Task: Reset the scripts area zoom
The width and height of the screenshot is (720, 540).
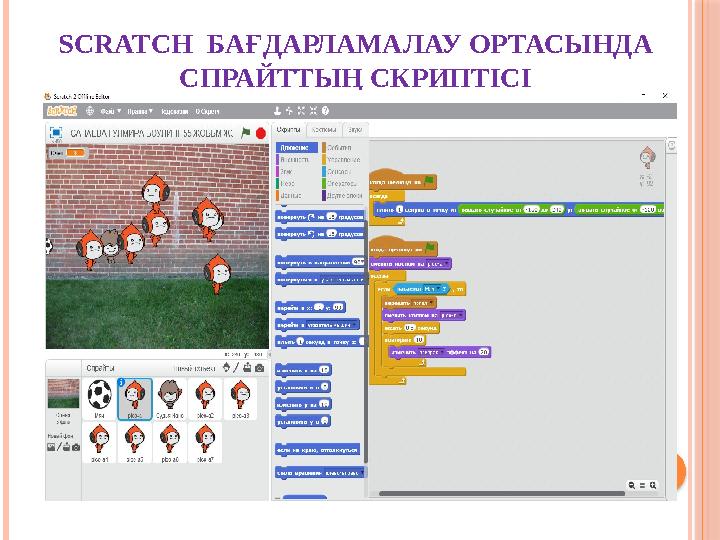Action: pos(642,485)
